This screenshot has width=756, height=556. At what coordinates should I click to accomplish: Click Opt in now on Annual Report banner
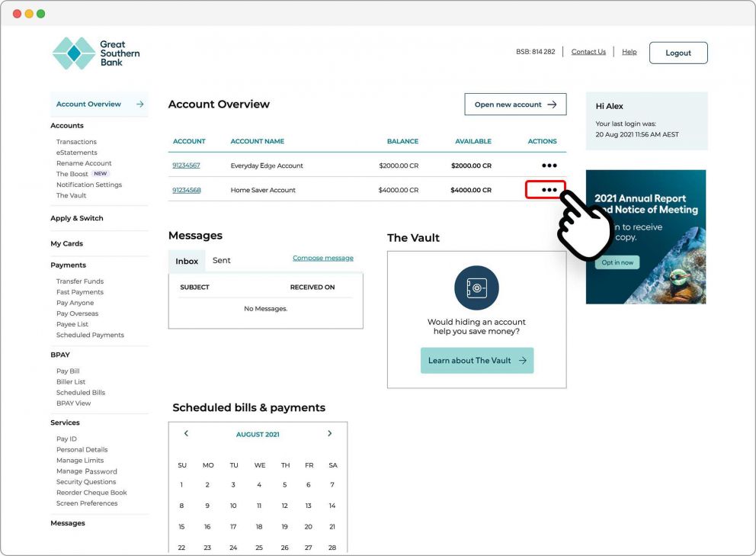617,262
